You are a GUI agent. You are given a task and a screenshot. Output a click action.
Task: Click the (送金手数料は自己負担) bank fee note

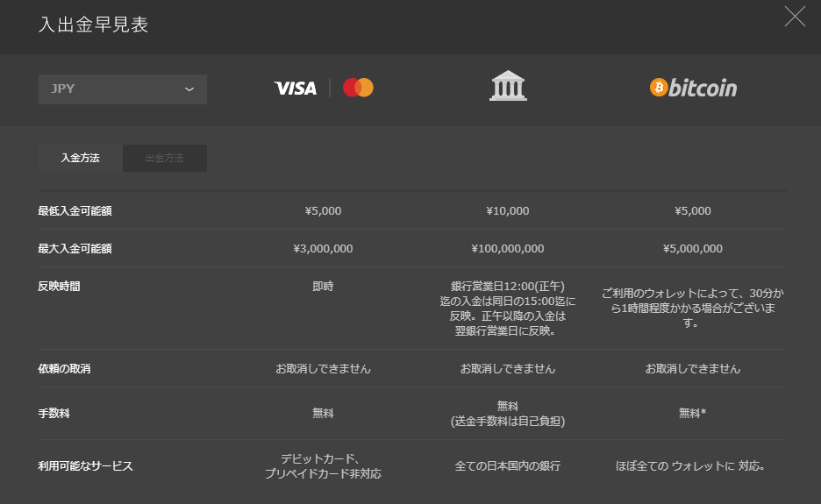coord(507,422)
